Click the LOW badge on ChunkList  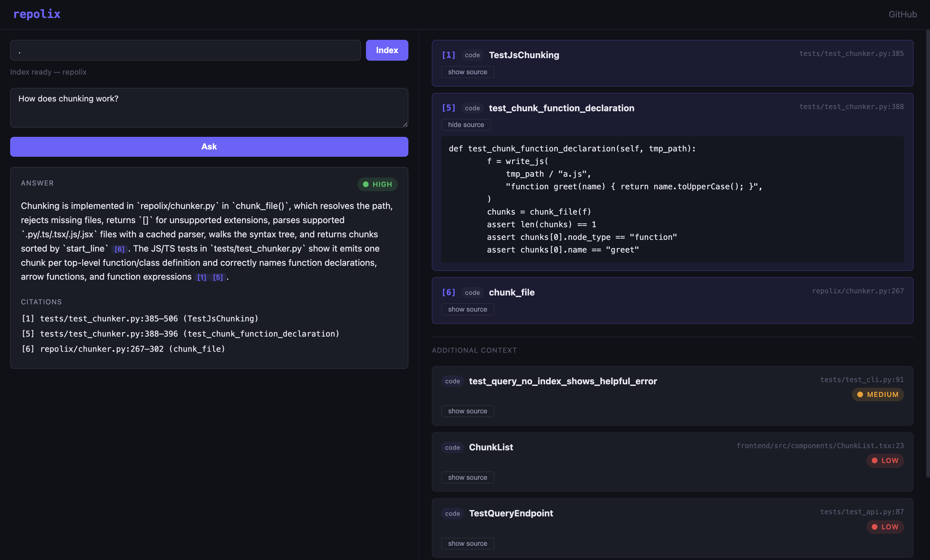tap(885, 460)
